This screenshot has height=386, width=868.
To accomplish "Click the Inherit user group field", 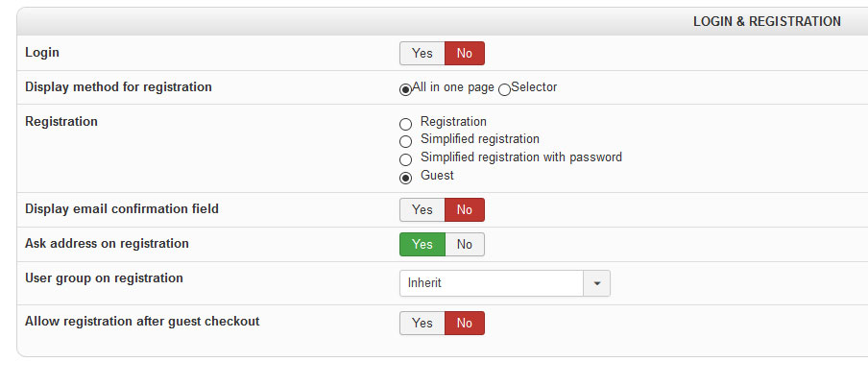I will (x=492, y=283).
